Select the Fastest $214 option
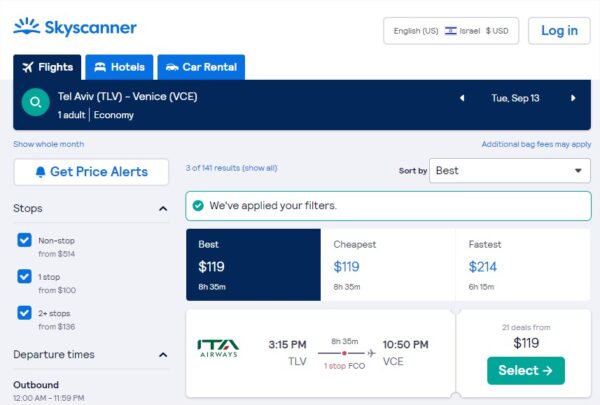This screenshot has width=600, height=405. (x=523, y=265)
